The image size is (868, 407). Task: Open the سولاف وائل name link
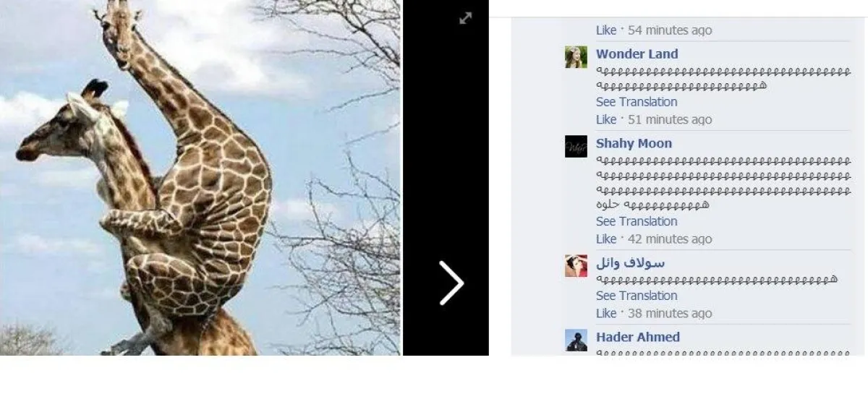[x=630, y=262]
